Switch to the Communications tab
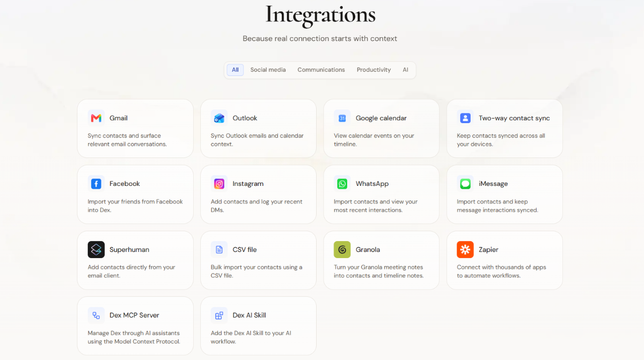Screen dimensions: 644x360 coord(321,70)
